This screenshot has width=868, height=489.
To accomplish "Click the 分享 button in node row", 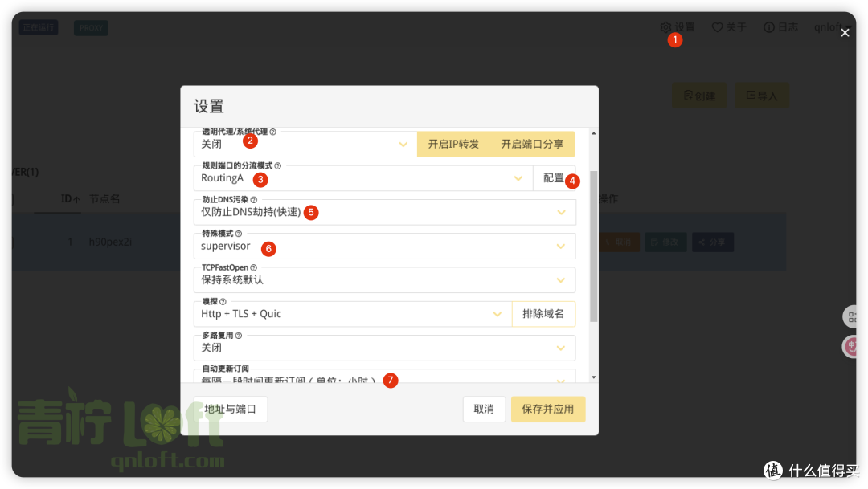I will click(x=712, y=242).
